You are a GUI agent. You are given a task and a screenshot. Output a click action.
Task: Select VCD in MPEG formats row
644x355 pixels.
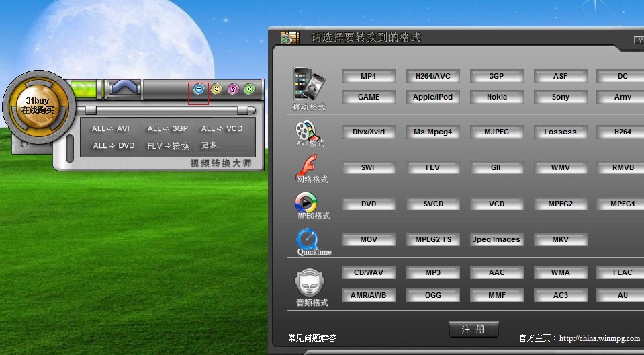pyautogui.click(x=496, y=204)
